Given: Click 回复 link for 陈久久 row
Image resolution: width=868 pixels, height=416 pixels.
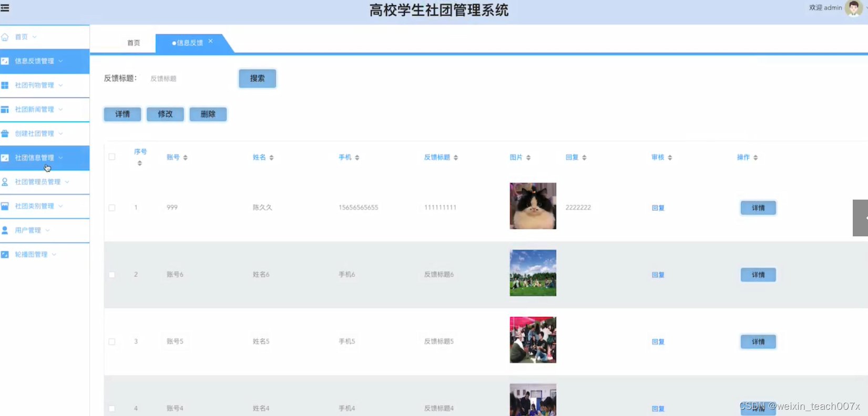Looking at the screenshot, I should point(658,208).
